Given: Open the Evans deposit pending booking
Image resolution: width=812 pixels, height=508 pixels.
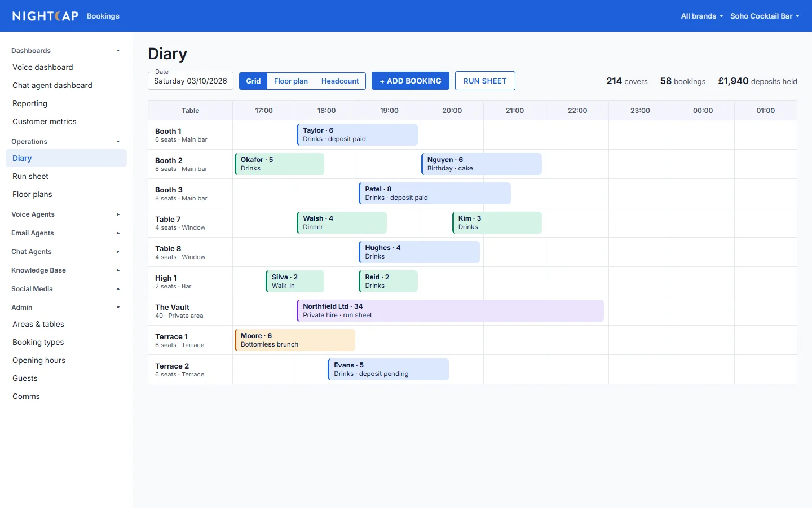Looking at the screenshot, I should point(388,370).
